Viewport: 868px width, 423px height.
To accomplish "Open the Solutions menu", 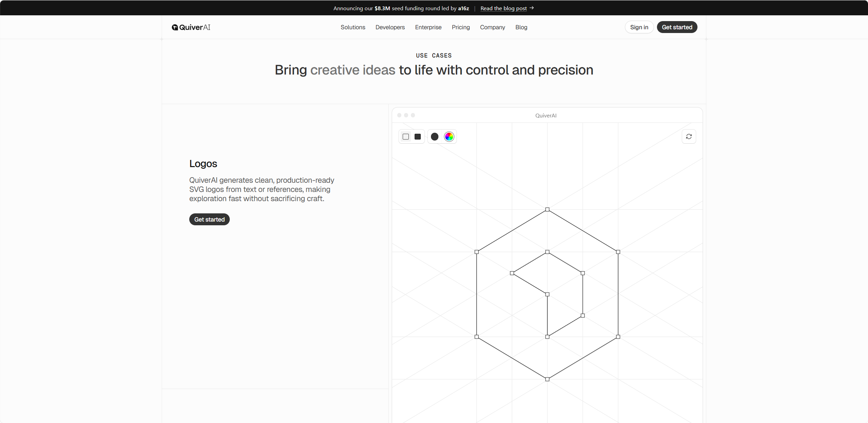I will click(x=353, y=27).
